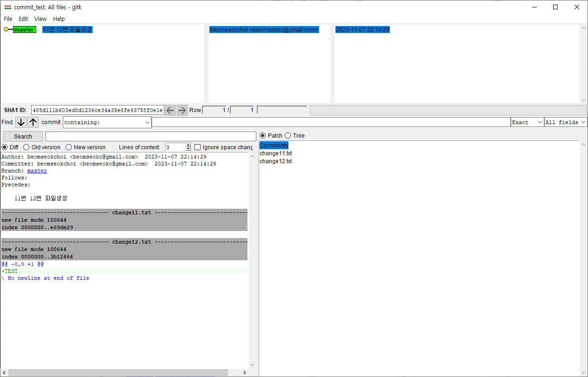Viewport: 588px width, 377px height.
Task: Click the right arrow of the horizontal scrollbar
Action: [x=244, y=372]
